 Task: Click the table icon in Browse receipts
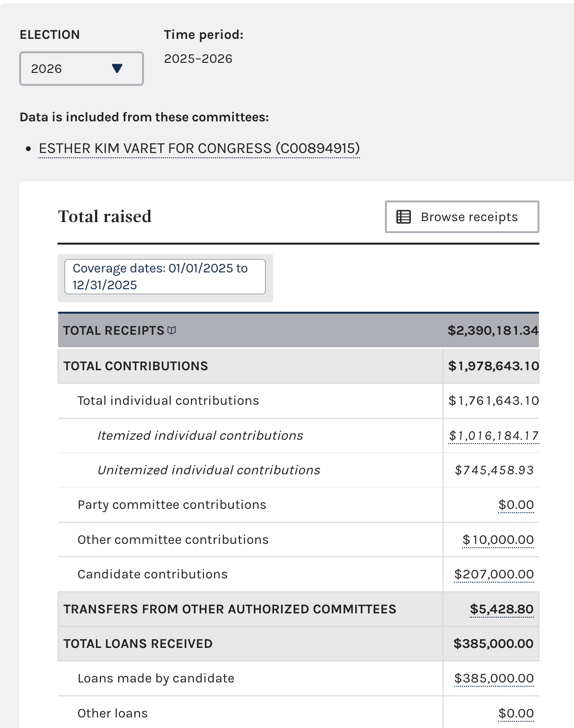(403, 217)
